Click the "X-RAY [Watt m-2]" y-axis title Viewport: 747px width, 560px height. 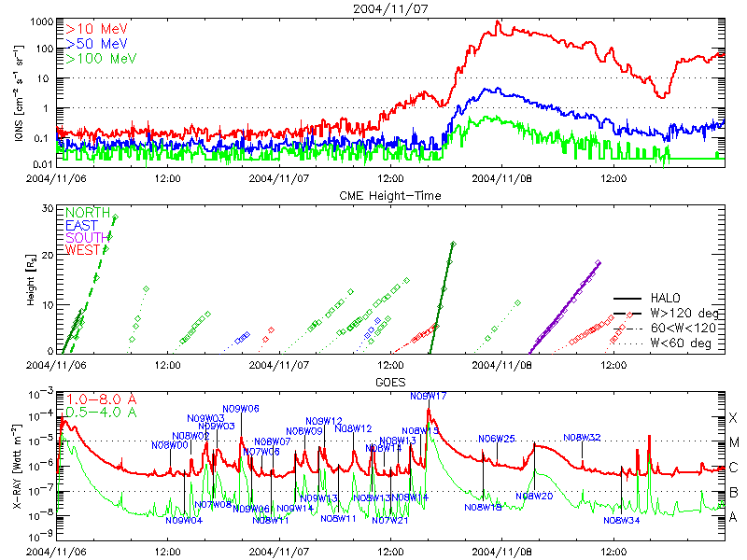tap(17, 466)
